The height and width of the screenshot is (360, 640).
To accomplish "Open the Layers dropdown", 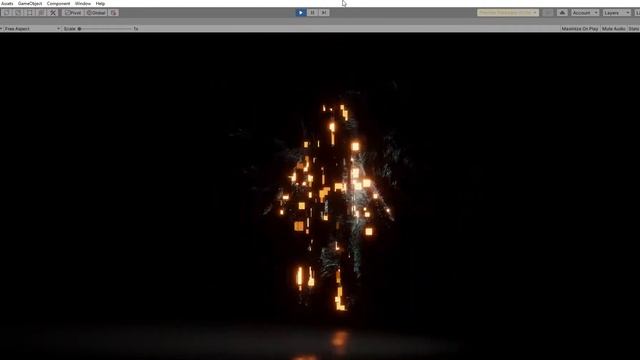I will pyautogui.click(x=616, y=13).
